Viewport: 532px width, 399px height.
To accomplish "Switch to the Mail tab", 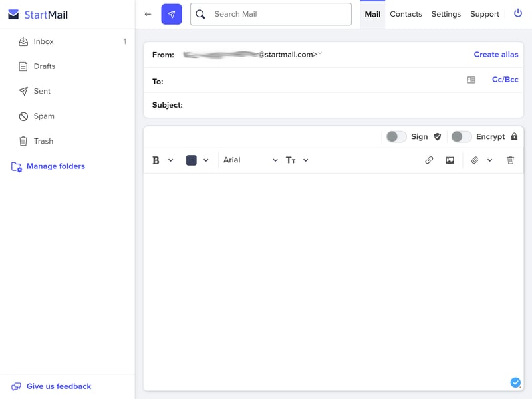I will [x=372, y=14].
